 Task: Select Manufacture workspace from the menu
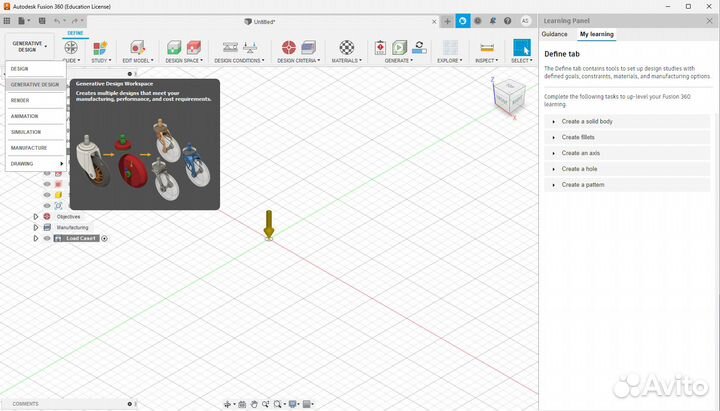pyautogui.click(x=35, y=148)
